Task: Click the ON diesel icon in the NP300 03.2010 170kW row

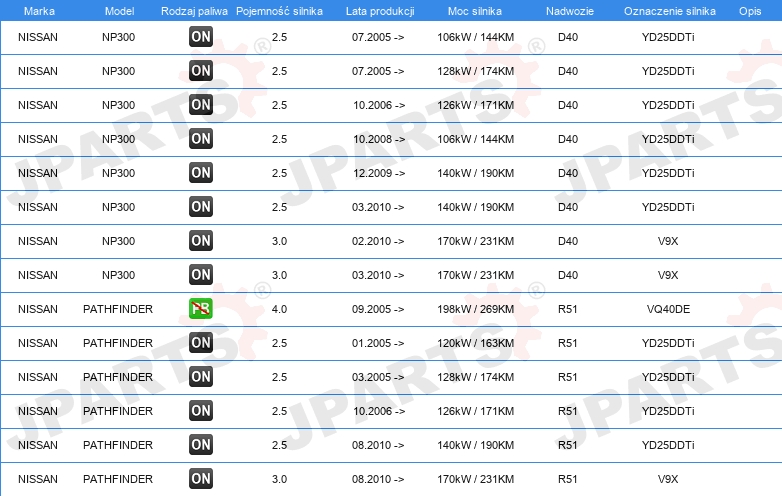Action: (x=201, y=275)
